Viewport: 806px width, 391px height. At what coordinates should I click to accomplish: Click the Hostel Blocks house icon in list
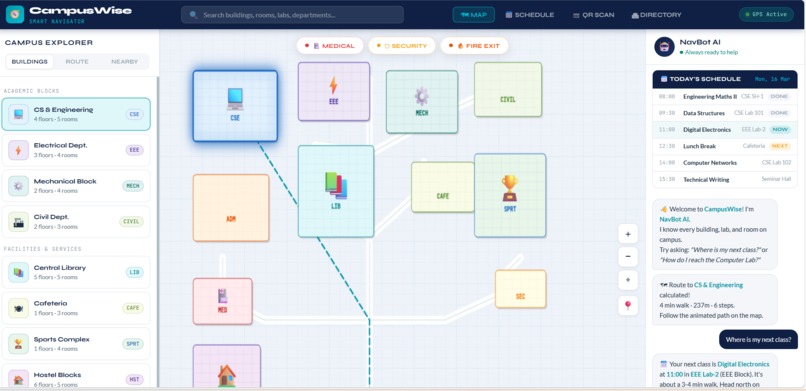pyautogui.click(x=19, y=379)
